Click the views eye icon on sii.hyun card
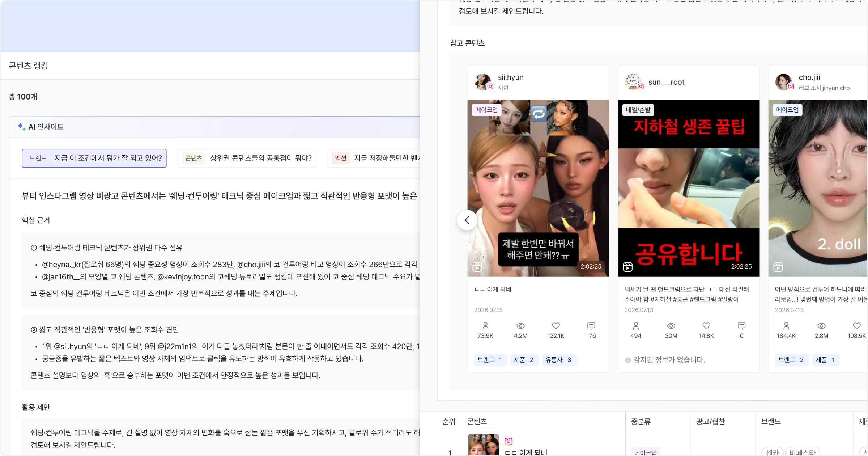 (520, 326)
